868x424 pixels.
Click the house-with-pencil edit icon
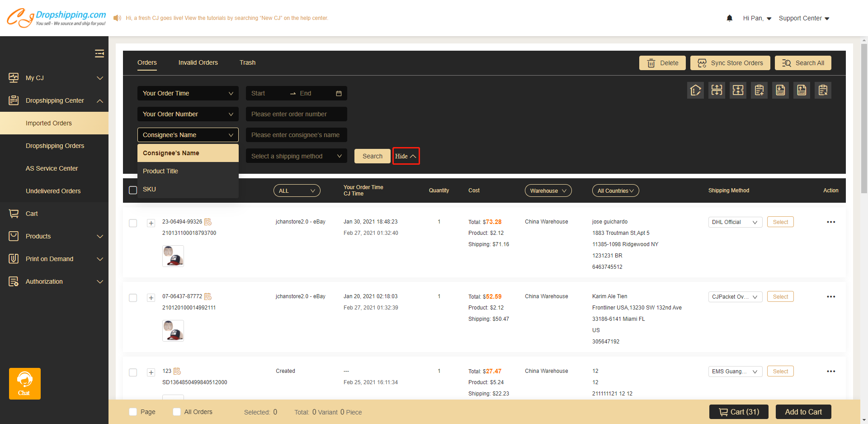[695, 91]
